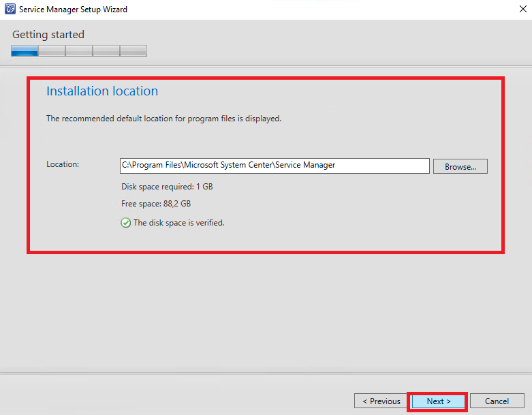Go back with the < Previous button

(x=381, y=401)
